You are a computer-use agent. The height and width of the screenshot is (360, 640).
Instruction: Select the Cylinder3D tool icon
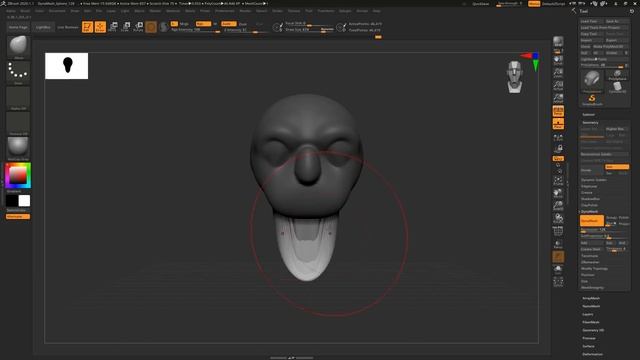click(617, 87)
